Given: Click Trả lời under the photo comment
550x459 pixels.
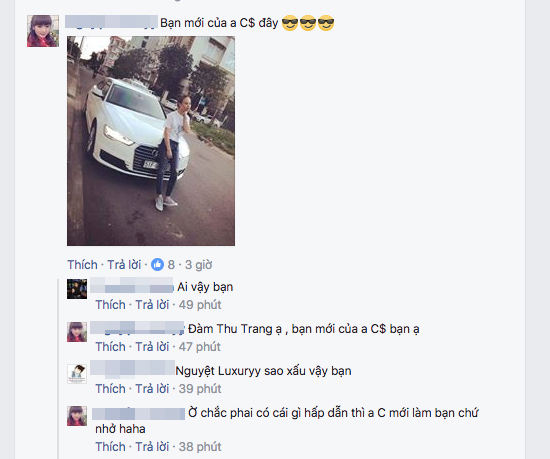Looking at the screenshot, I should point(124,264).
